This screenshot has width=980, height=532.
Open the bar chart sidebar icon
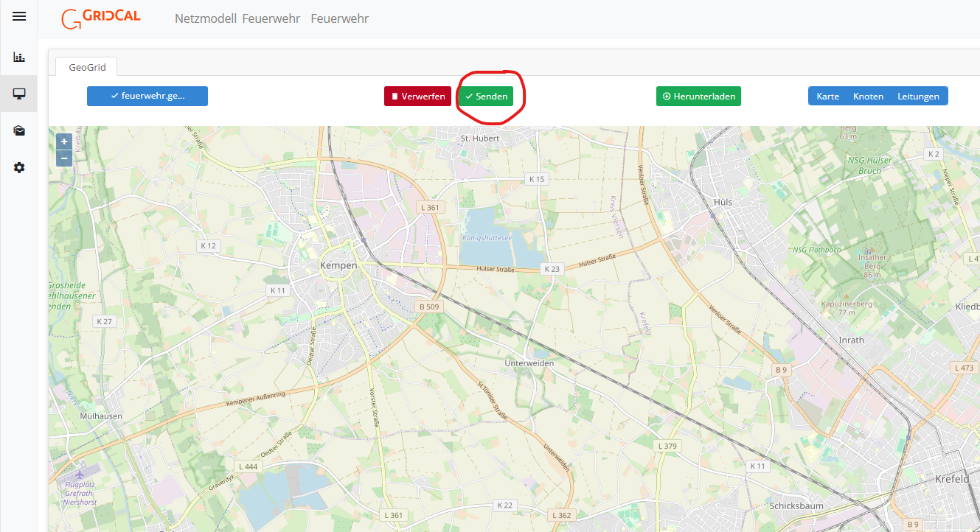(x=19, y=57)
